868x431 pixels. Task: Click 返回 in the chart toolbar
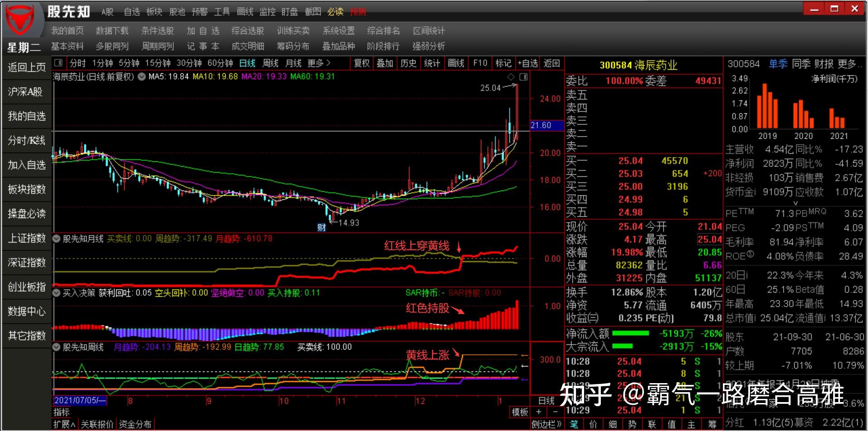(552, 63)
